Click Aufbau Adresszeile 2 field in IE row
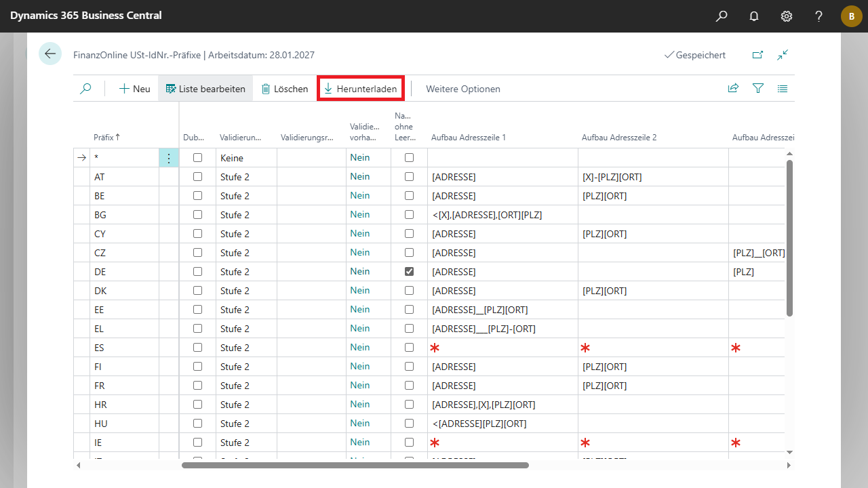868x488 pixels. [x=653, y=443]
